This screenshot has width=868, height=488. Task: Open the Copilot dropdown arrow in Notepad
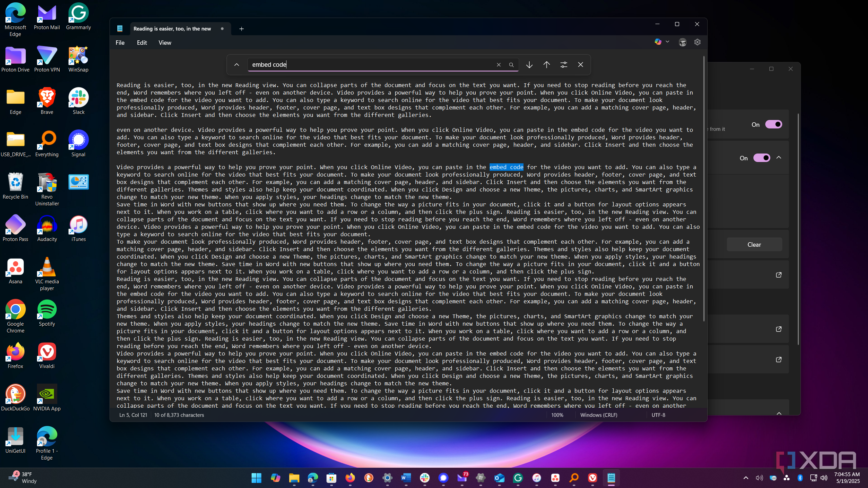click(x=667, y=42)
